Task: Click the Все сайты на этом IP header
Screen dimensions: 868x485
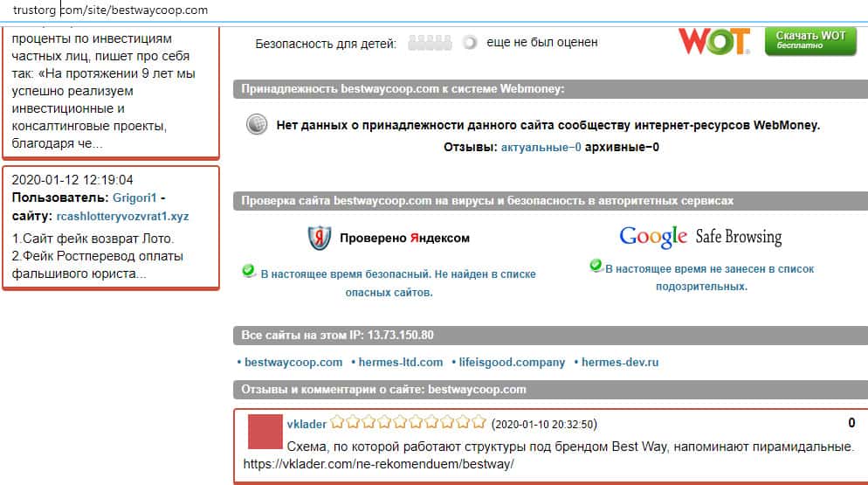Action: tap(550, 336)
